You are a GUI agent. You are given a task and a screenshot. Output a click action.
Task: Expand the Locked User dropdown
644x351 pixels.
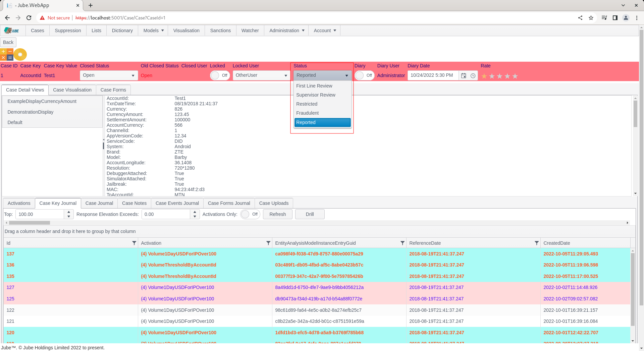[286, 75]
